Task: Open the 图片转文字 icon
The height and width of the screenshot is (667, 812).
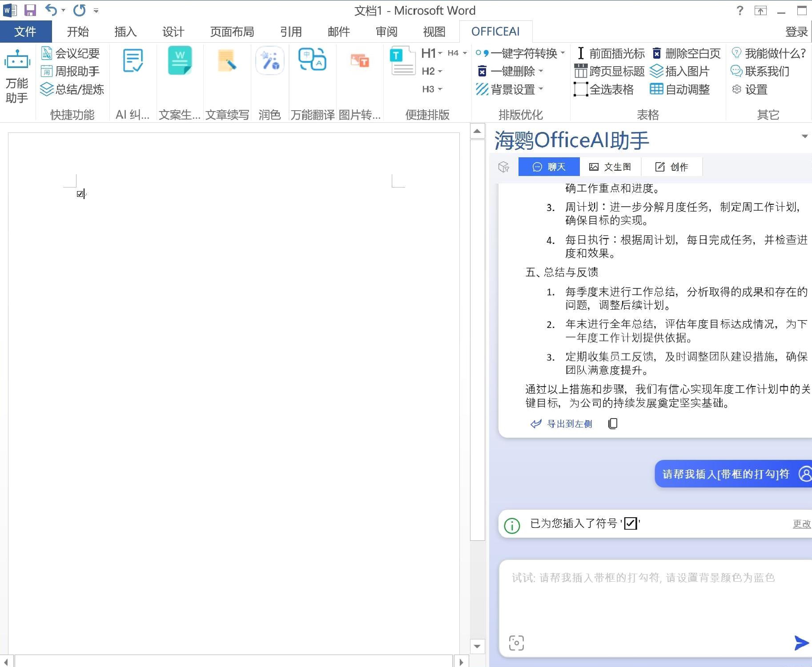Action: point(360,60)
